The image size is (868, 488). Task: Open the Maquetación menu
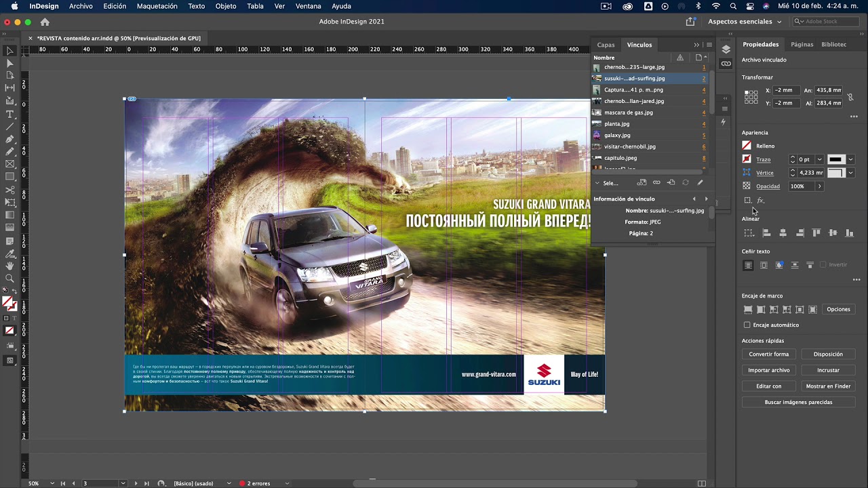(157, 6)
